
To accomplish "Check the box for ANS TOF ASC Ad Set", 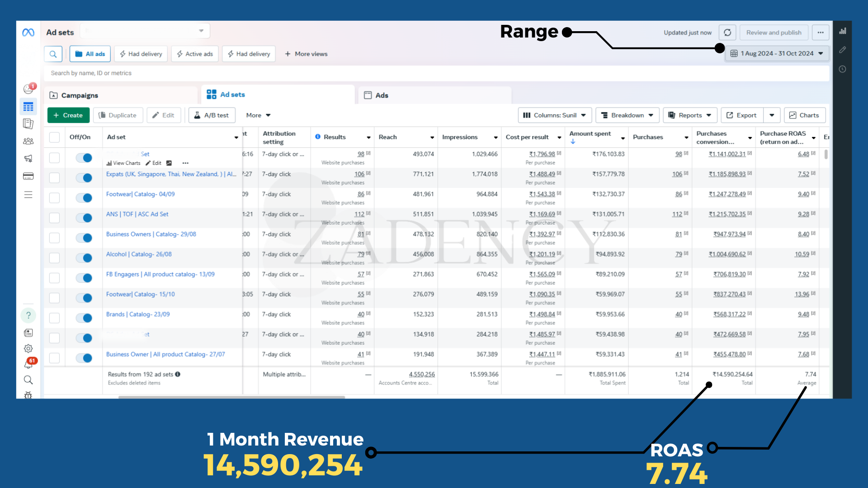I will [54, 218].
